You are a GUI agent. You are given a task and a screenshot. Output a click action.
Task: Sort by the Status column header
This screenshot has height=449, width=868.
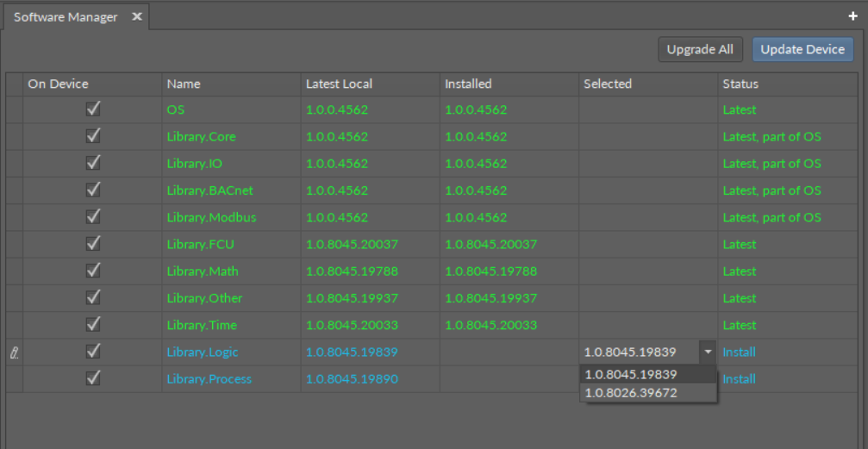coord(740,84)
